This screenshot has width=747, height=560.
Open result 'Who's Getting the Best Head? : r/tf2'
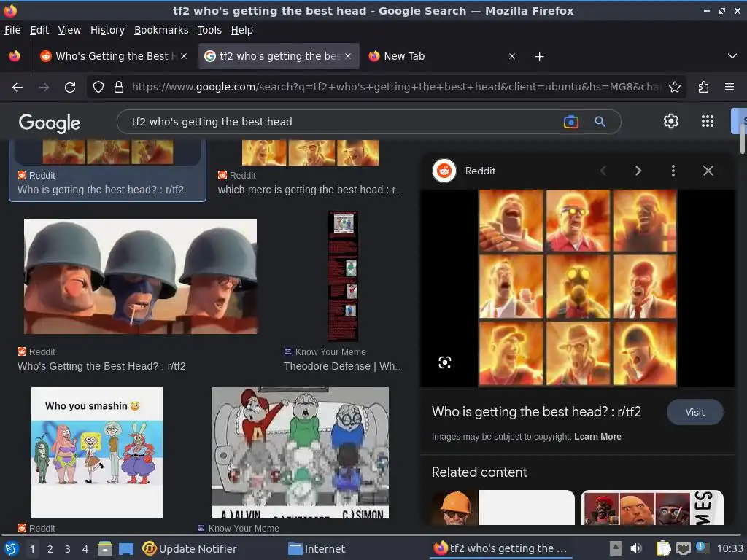click(x=101, y=366)
